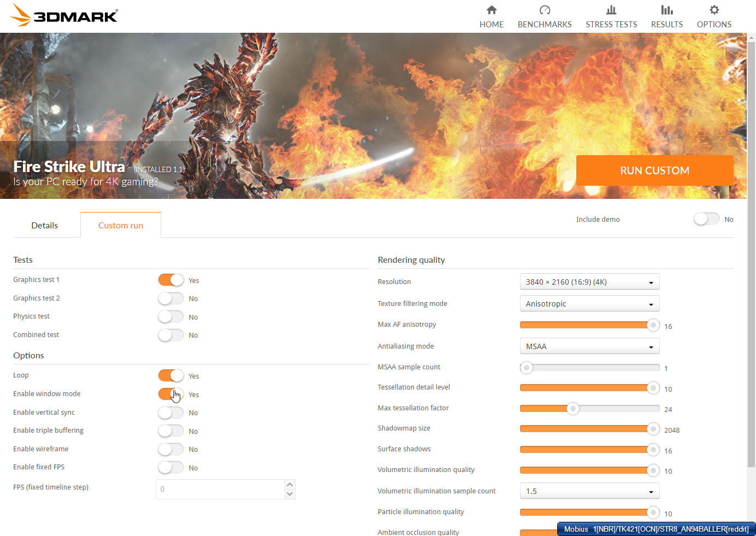Open Options gear icon
Image resolution: width=756 pixels, height=536 pixels.
[714, 10]
